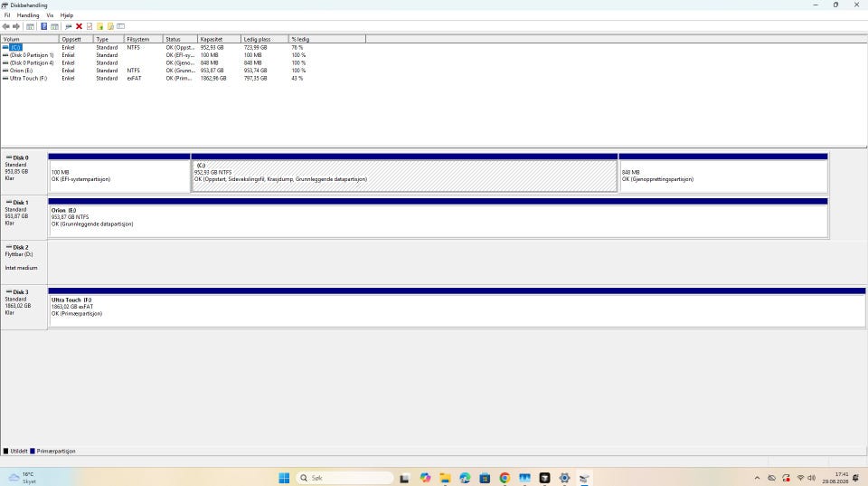Click the connect/refresh toolbar icon before red X
The height and width of the screenshot is (486, 868).
[68, 26]
